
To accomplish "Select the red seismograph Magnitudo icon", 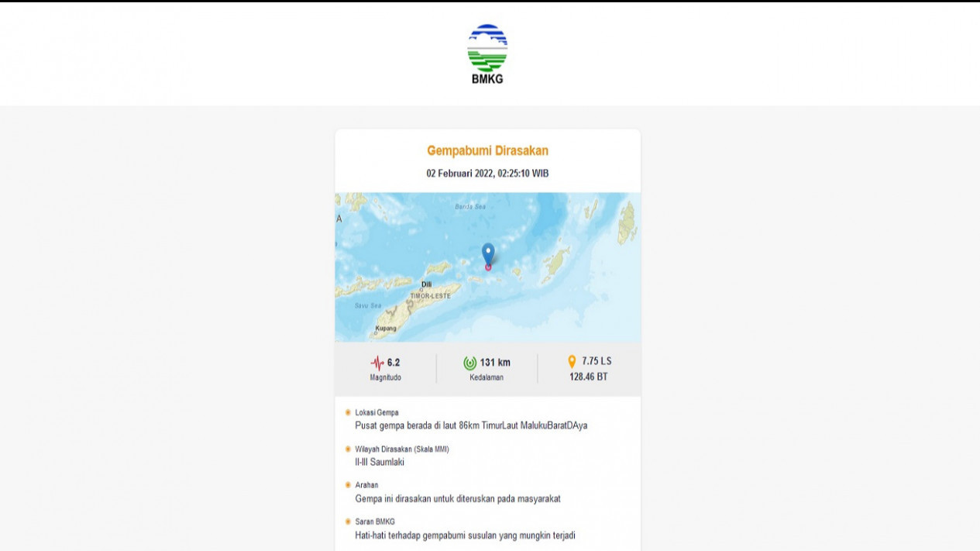I will click(x=377, y=361).
